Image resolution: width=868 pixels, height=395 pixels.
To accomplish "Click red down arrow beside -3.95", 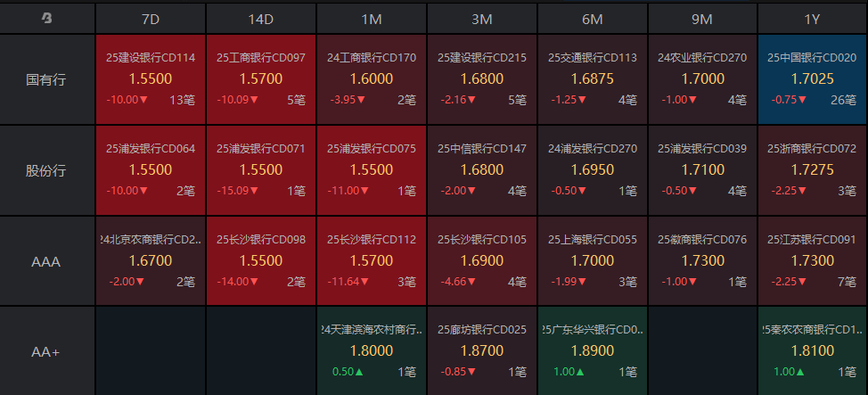I will [361, 99].
